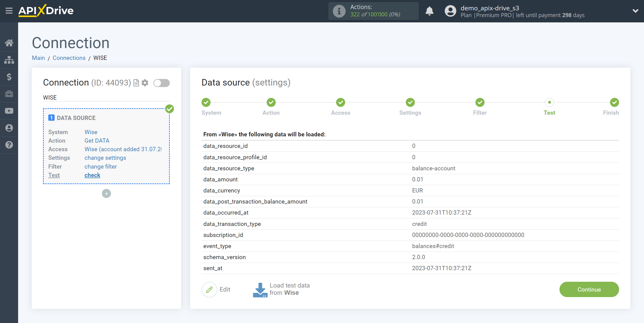Image resolution: width=644 pixels, height=323 pixels.
Task: Click the demo_apix-drive_s3 username
Action: 490,8
